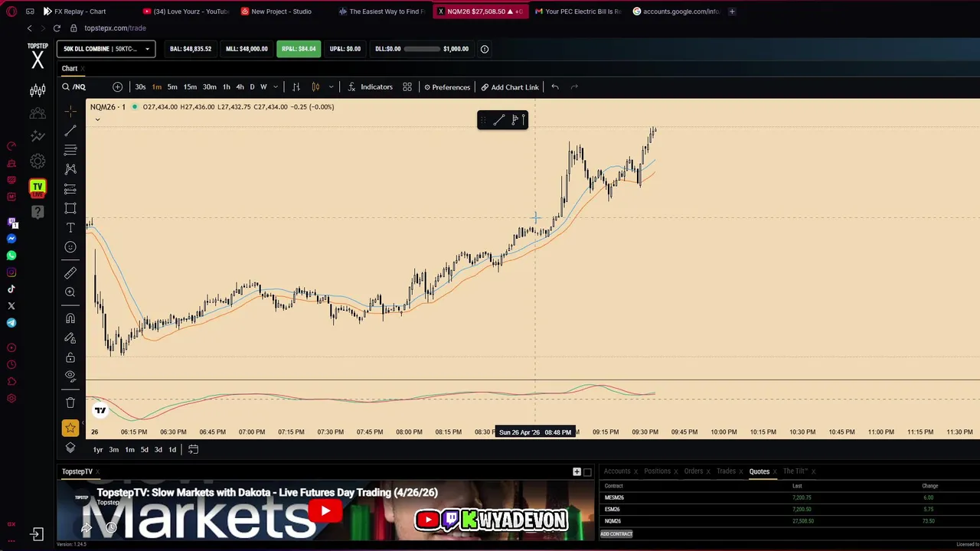Switch to the Accounts tab
The height and width of the screenshot is (551, 980).
[x=616, y=471]
